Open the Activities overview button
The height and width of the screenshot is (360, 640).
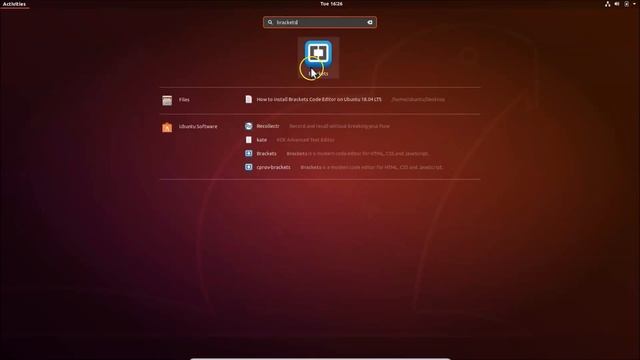pyautogui.click(x=14, y=4)
